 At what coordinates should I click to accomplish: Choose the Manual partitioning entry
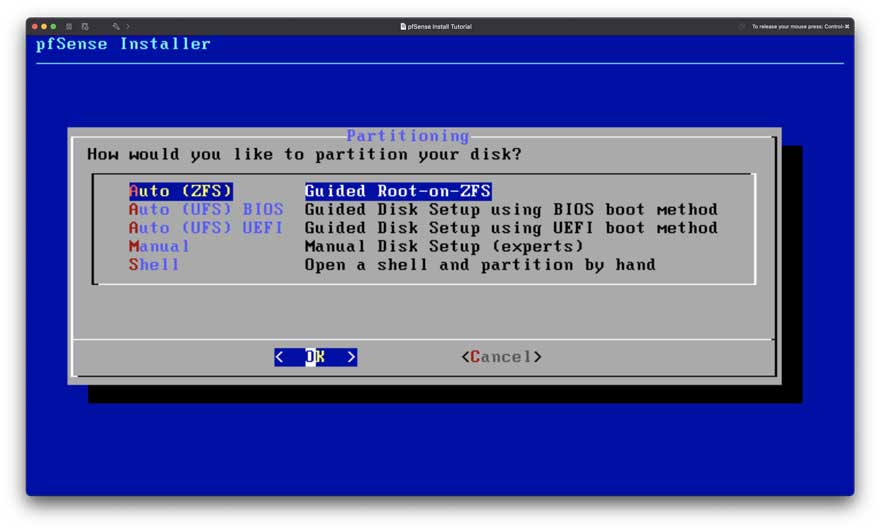click(159, 246)
